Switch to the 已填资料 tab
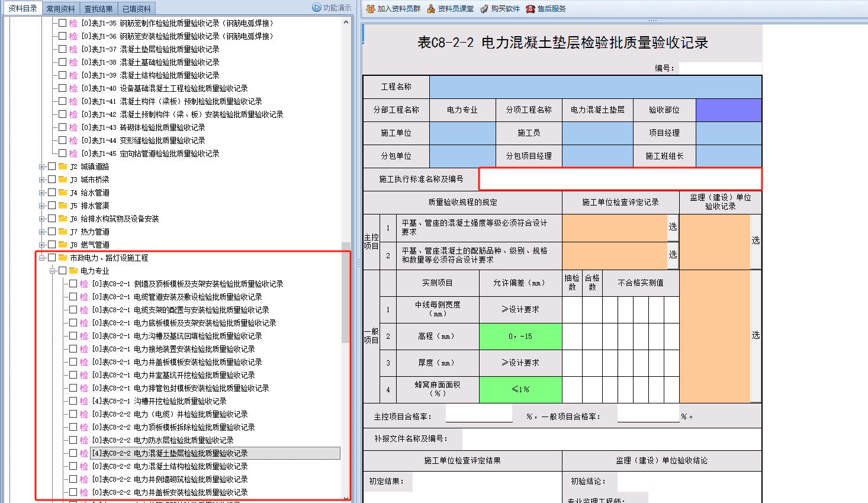Image resolution: width=868 pixels, height=503 pixels. click(137, 8)
